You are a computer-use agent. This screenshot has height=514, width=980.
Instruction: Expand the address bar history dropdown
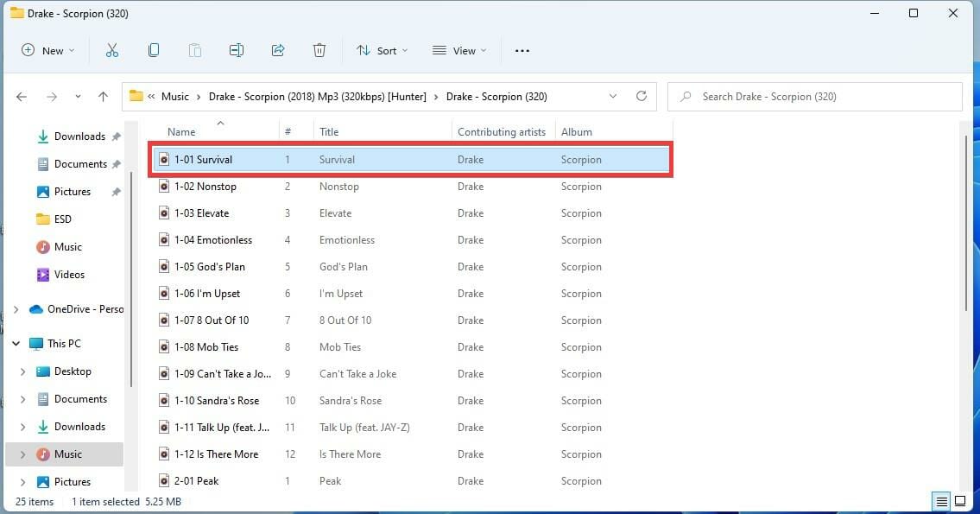[x=613, y=96]
